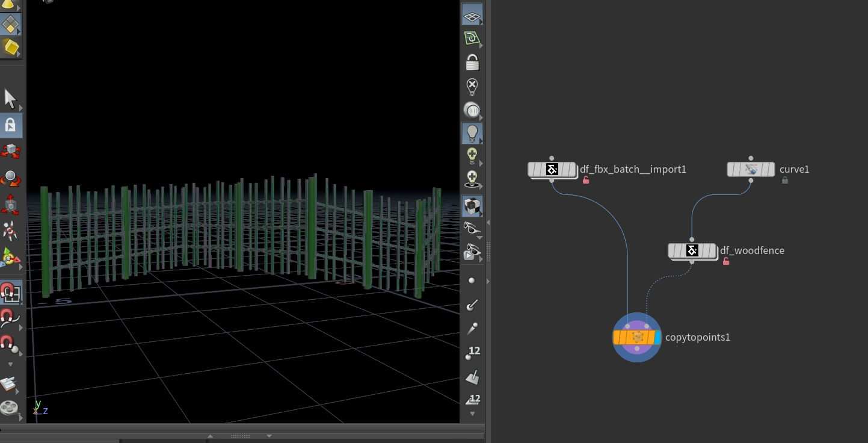This screenshot has height=443, width=868.
Task: Toggle display point numbers icon
Action: [473, 353]
